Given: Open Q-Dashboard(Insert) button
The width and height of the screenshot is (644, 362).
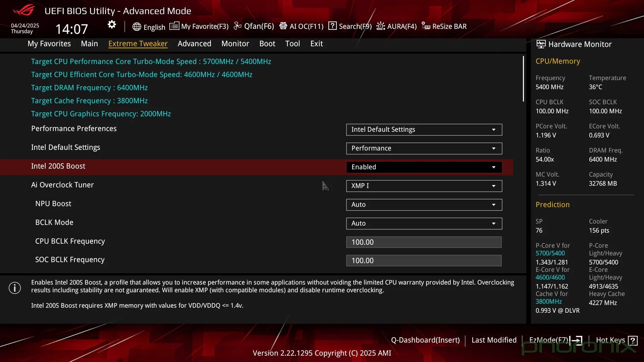Looking at the screenshot, I should (x=425, y=340).
